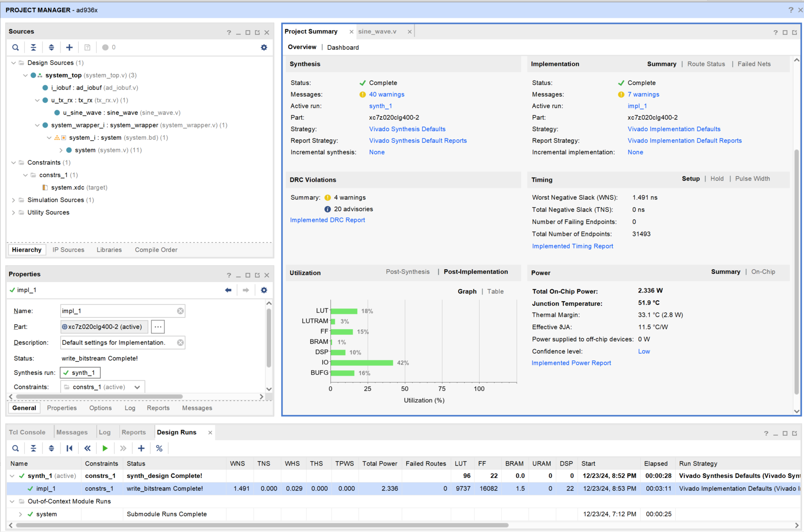
Task: Open Tcl Console tab
Action: 27,432
